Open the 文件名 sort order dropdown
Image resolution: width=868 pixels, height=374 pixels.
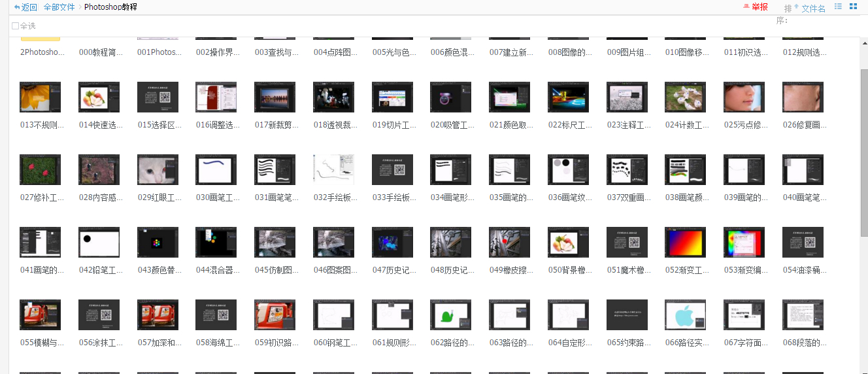pyautogui.click(x=813, y=8)
